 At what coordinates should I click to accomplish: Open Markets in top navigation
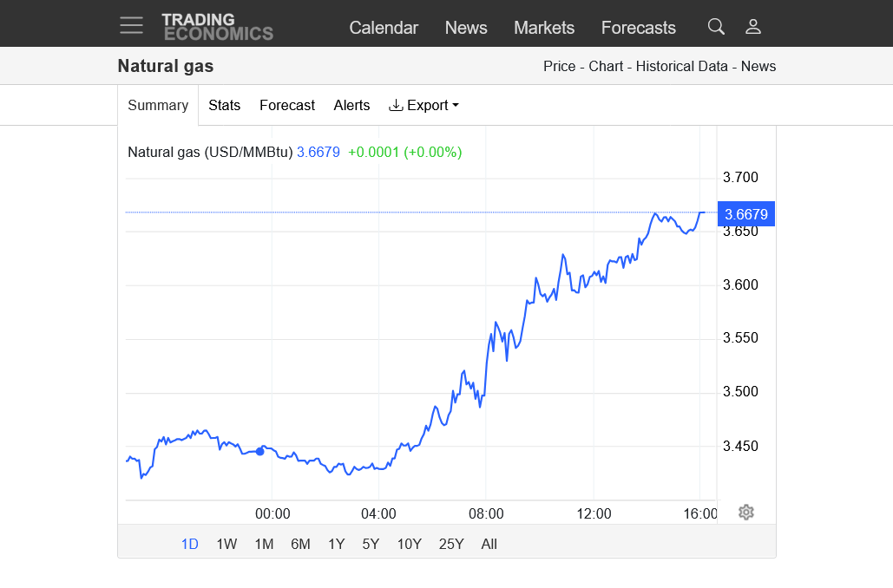click(544, 28)
